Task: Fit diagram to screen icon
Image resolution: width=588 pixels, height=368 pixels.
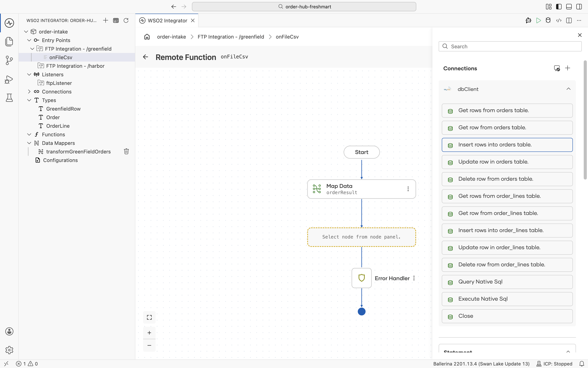Action: point(149,317)
